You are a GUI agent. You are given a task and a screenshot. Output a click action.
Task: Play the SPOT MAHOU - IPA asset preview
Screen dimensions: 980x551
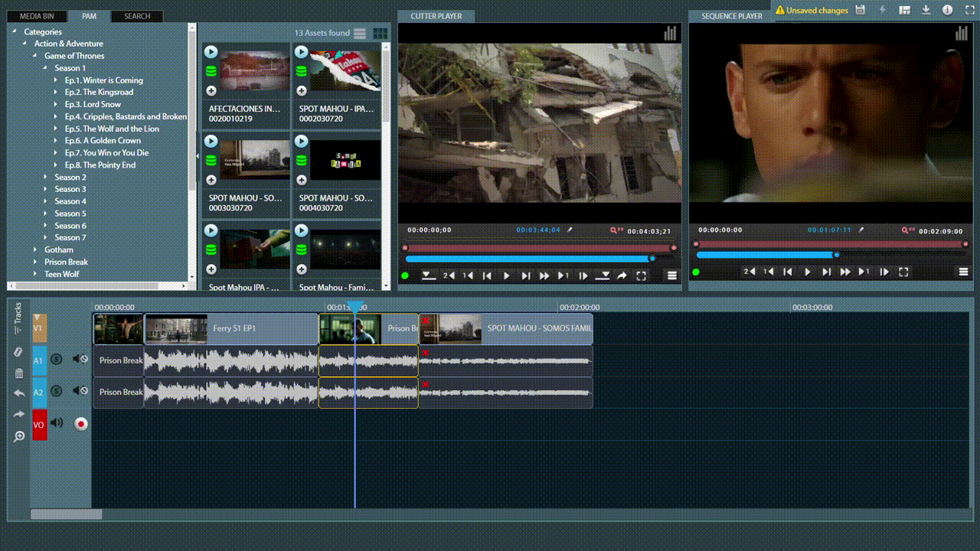301,52
